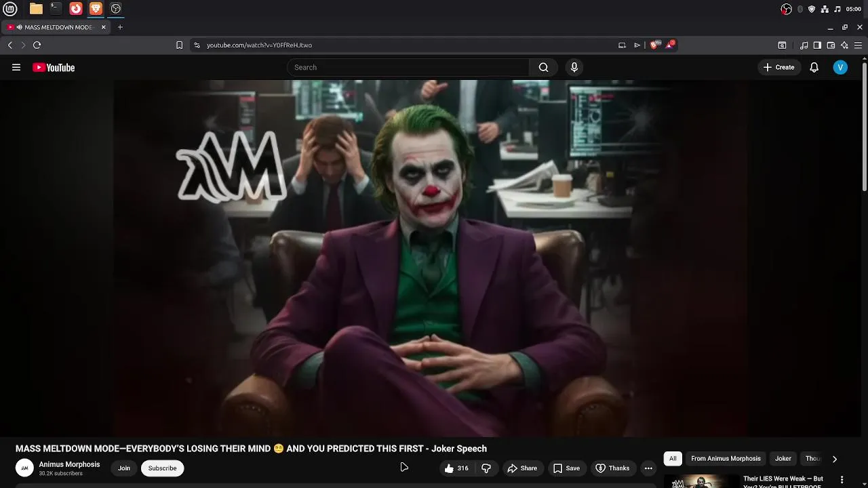Open the Linux Mint start menu
This screenshot has height=488, width=868.
[10, 9]
